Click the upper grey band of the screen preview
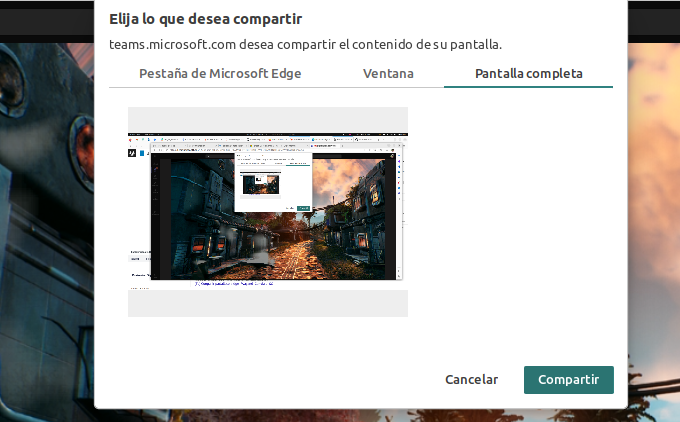Screen dimensions: 680x422 [268, 119]
